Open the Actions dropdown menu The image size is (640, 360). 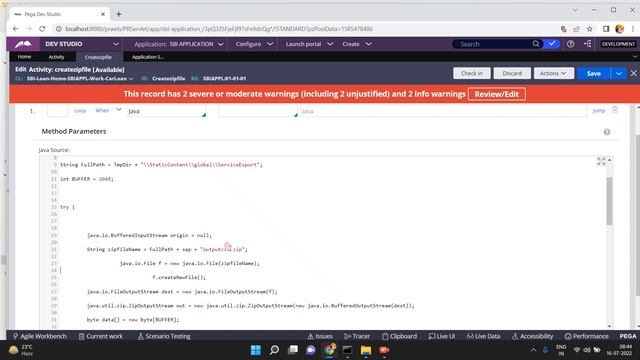553,73
